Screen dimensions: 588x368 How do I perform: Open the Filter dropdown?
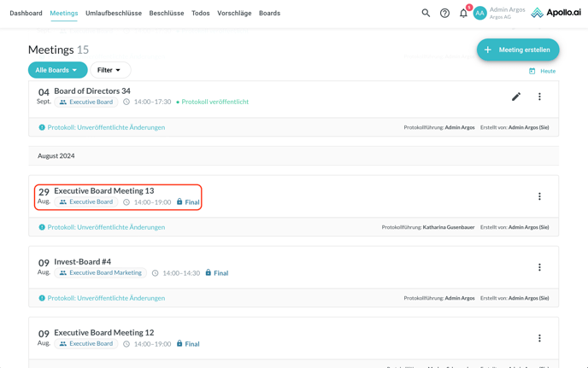(x=109, y=70)
